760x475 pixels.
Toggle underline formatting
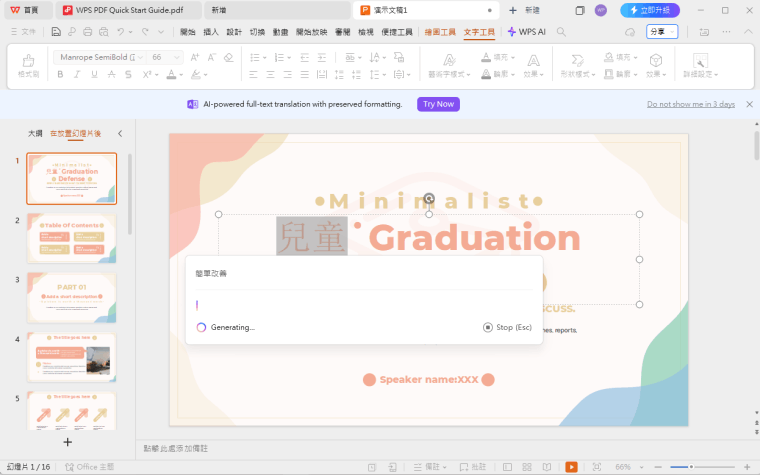[x=94, y=74]
